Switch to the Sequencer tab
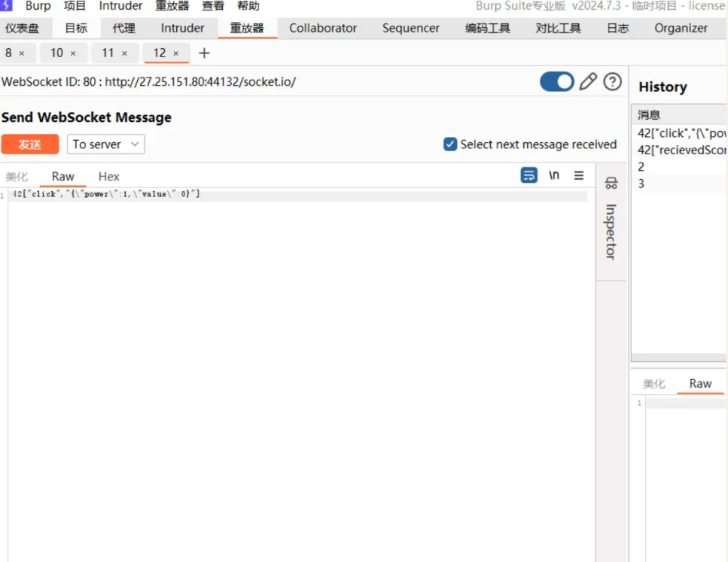 pos(411,29)
